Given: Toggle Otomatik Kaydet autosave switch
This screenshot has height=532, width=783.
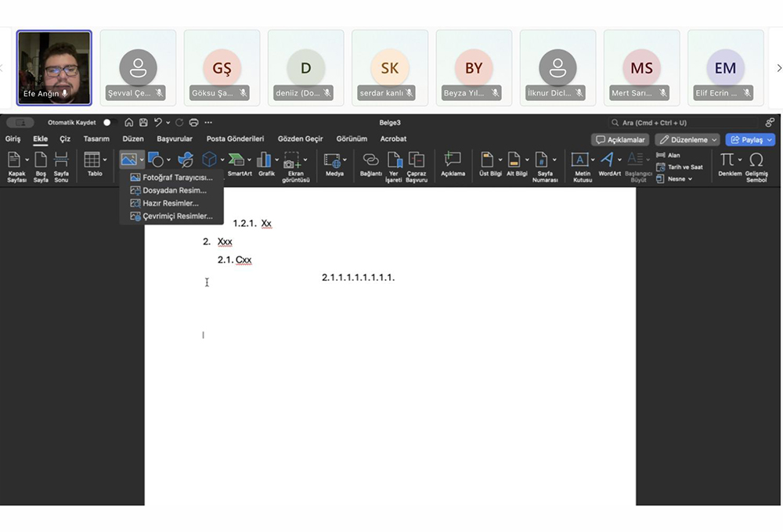Looking at the screenshot, I should 107,122.
